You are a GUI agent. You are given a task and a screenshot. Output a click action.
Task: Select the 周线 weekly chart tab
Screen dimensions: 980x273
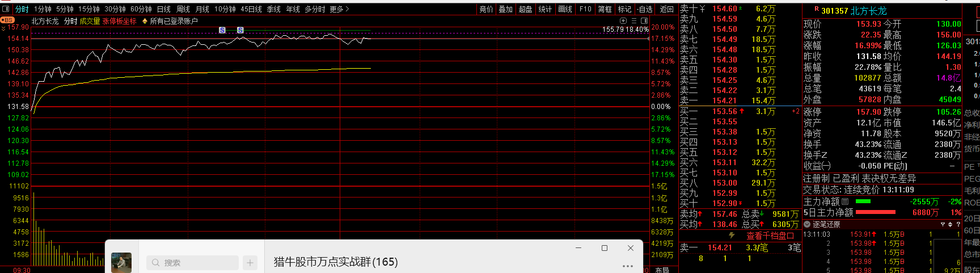tap(183, 9)
